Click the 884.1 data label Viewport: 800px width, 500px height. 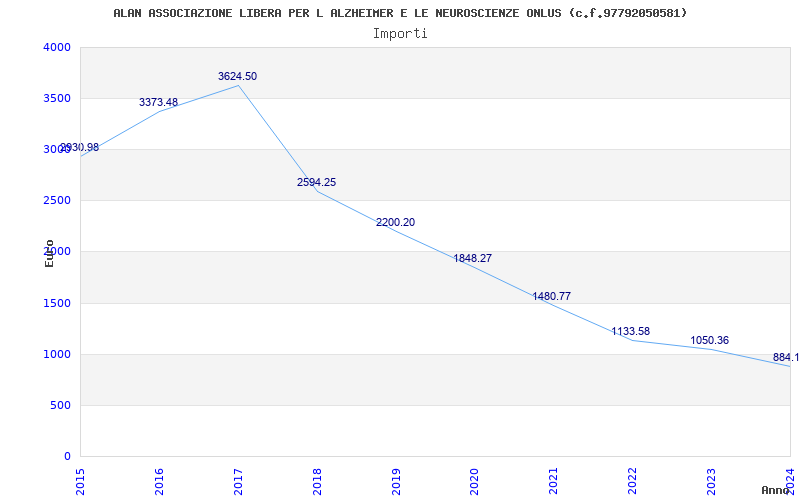(x=786, y=357)
